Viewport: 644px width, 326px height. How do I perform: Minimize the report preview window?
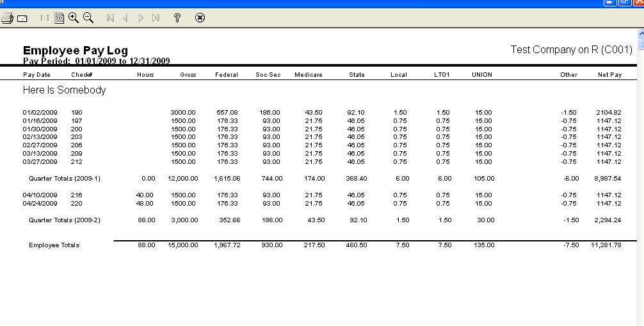coord(609,2)
